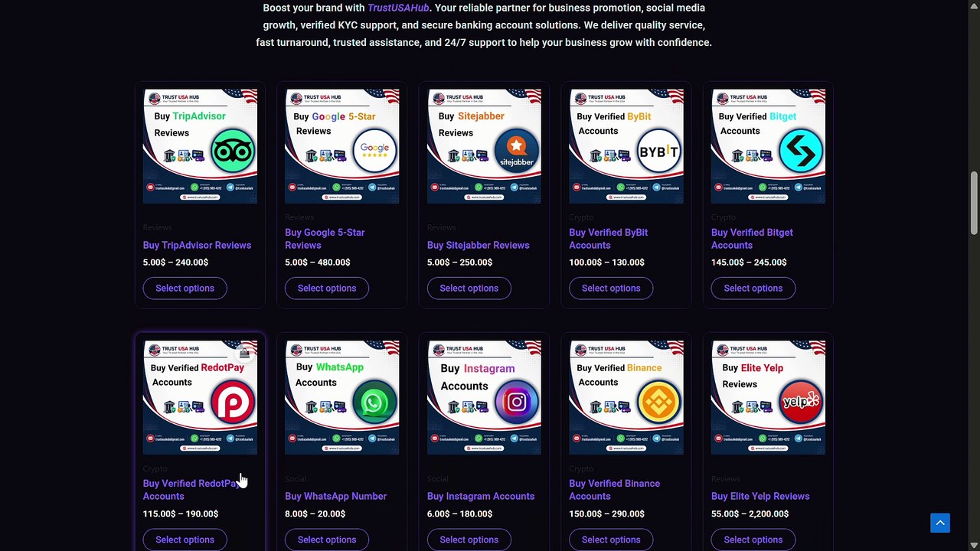The height and width of the screenshot is (551, 980).
Task: Open the Buy WhatsApp Accounts product image
Action: 342,398
